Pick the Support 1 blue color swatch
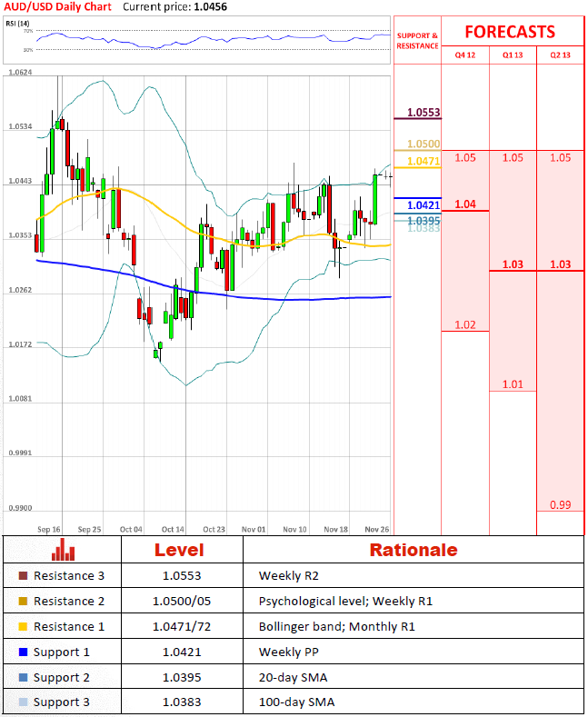This screenshot has height=717, width=588. [x=22, y=652]
